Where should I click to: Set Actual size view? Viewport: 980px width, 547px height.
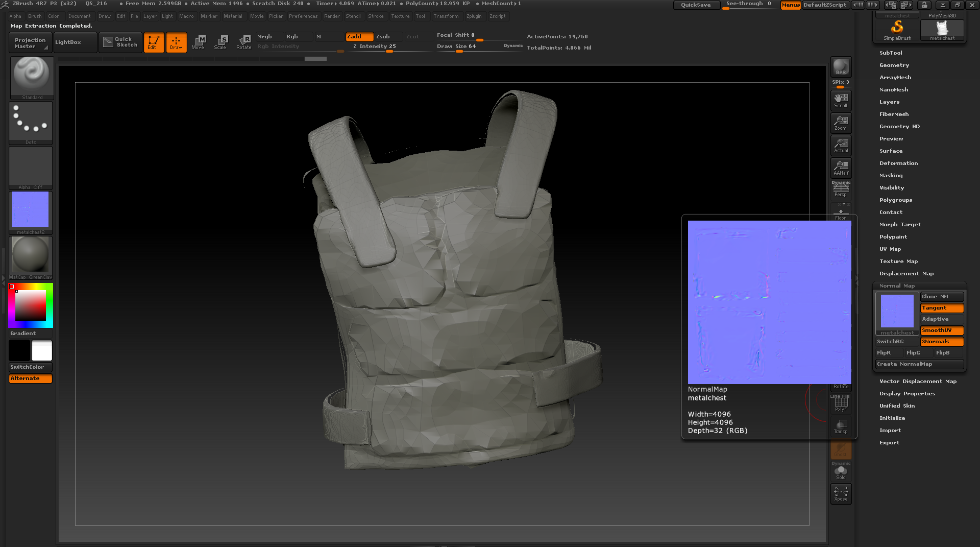841,145
